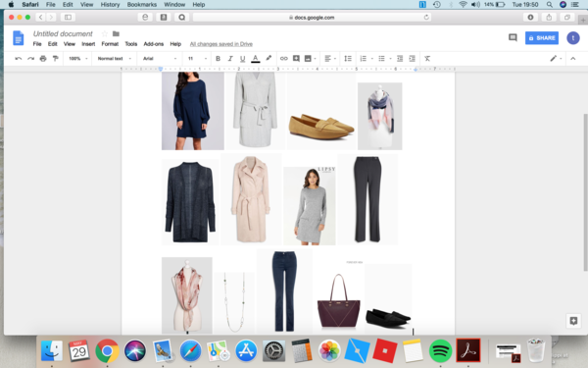
Task: Click the Bulleted list icon
Action: pyautogui.click(x=381, y=59)
